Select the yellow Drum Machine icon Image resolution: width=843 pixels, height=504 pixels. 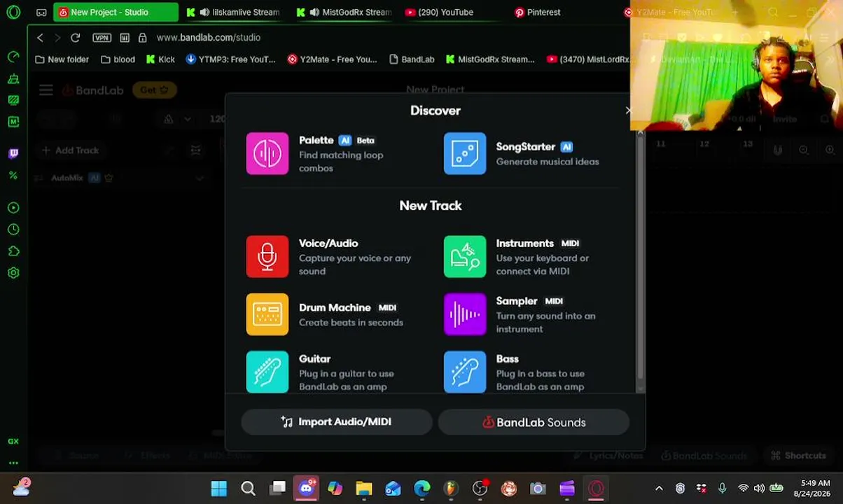tap(267, 314)
